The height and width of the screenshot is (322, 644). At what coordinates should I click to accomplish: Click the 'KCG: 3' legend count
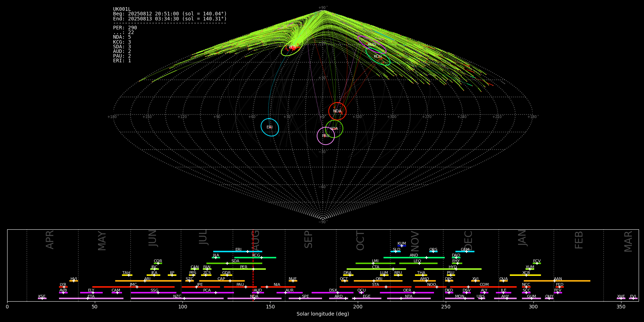(122, 42)
